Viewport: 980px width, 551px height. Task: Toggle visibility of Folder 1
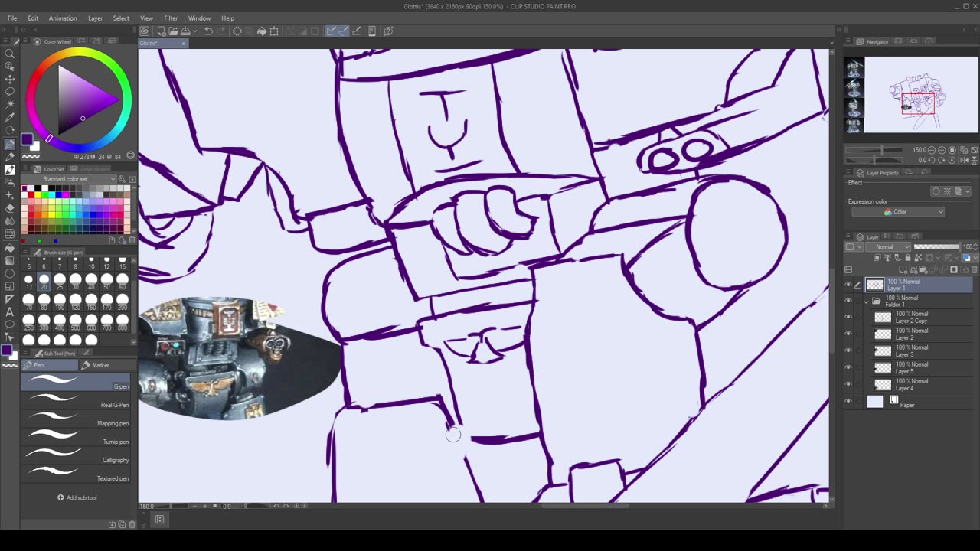848,301
